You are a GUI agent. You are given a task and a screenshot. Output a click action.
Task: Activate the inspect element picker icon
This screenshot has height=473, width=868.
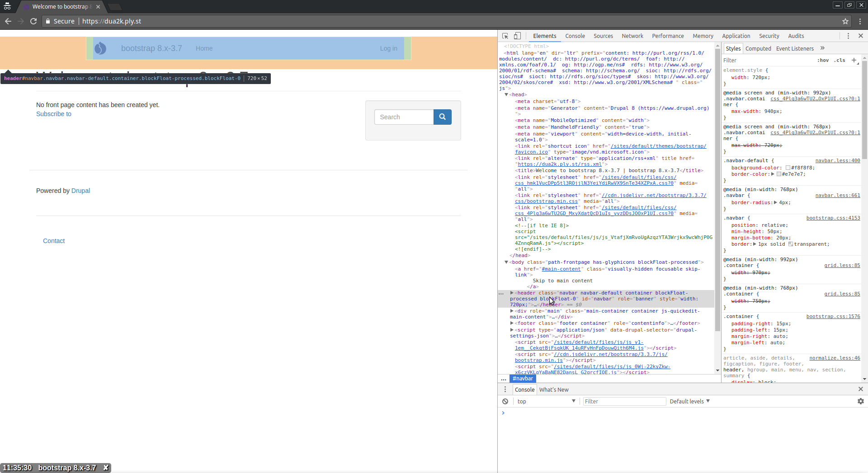[x=505, y=36]
